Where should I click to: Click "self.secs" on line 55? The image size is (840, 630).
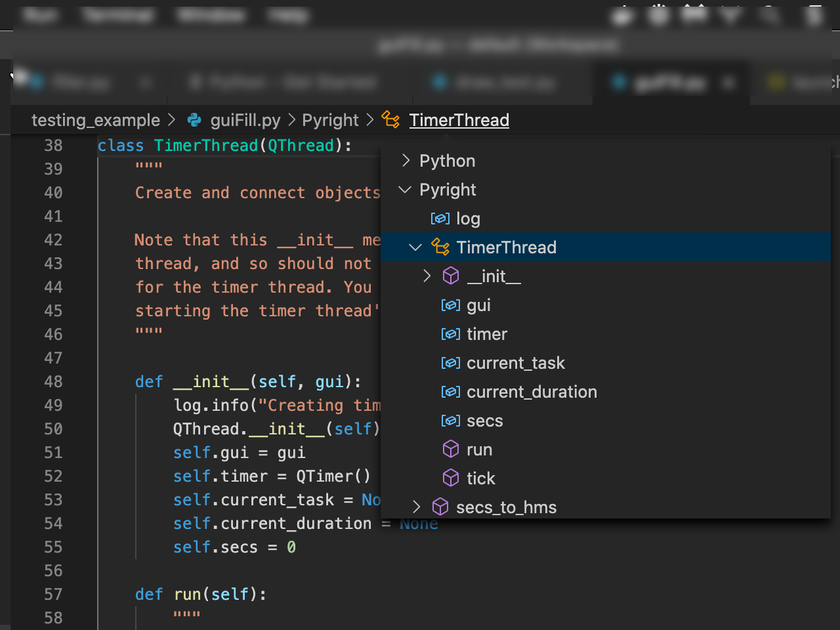pos(215,547)
